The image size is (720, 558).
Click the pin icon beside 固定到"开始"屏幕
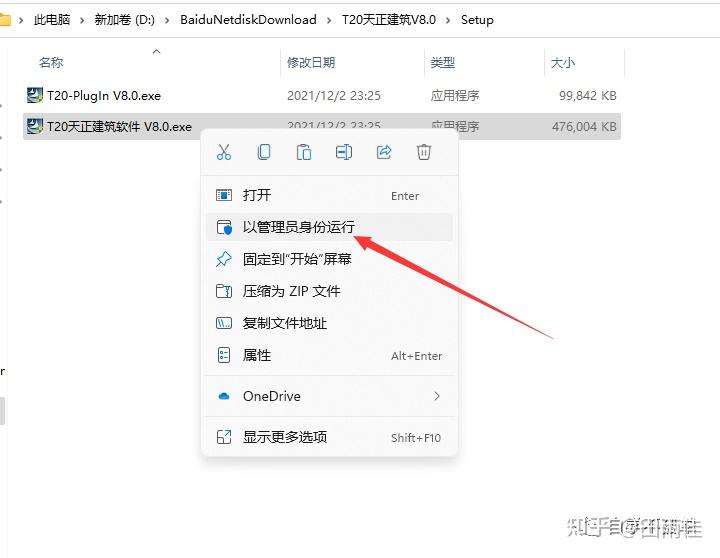pos(224,259)
